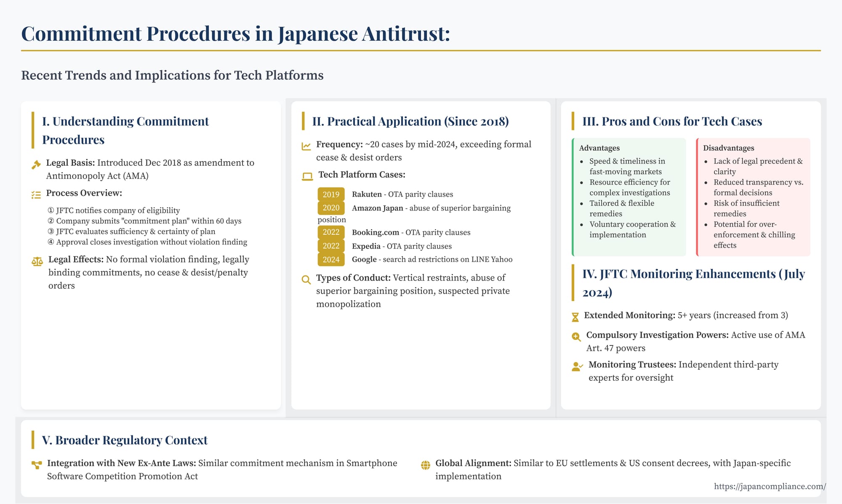Click the Process Overview label
This screenshot has height=504, width=842.
pyautogui.click(x=84, y=193)
